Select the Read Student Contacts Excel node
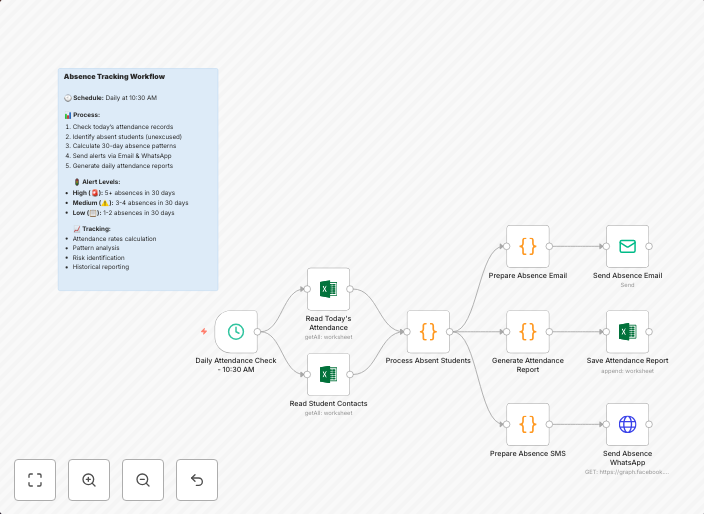This screenshot has width=704, height=514. (x=327, y=375)
